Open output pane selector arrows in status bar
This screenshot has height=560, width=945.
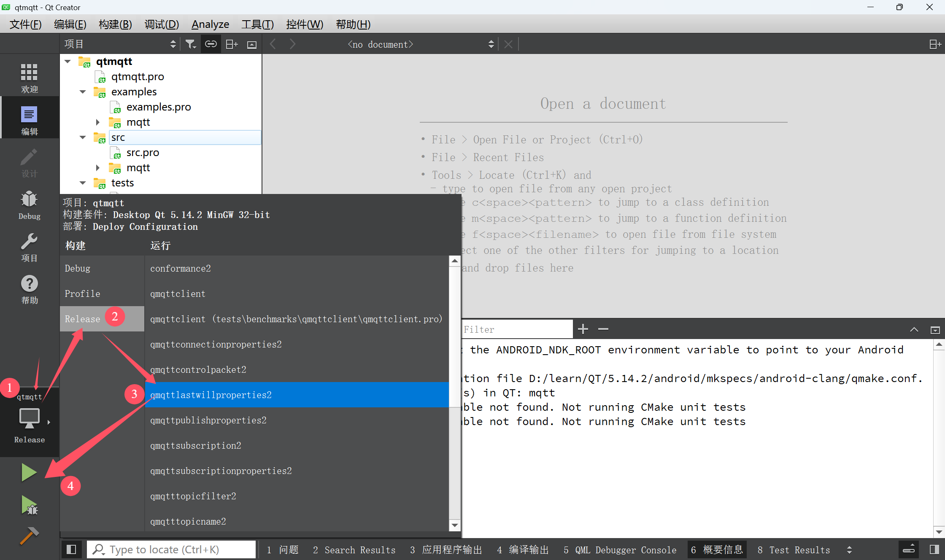point(849,550)
